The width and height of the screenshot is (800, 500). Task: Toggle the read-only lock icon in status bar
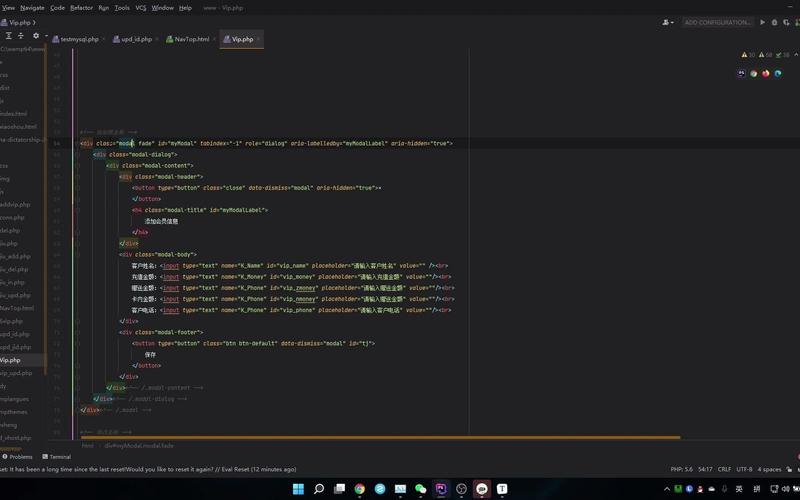pos(790,469)
